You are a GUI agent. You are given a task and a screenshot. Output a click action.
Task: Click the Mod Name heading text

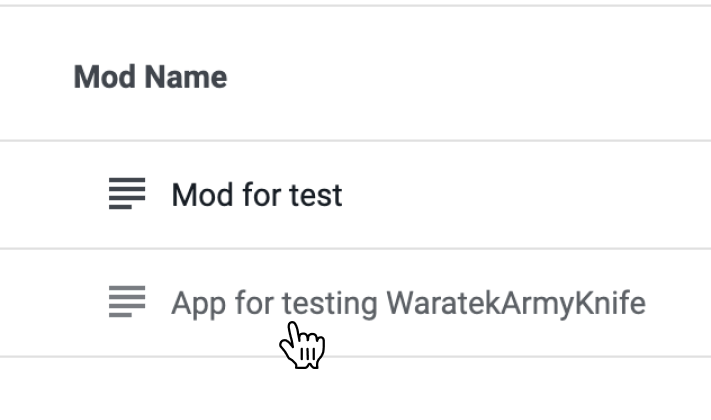150,77
